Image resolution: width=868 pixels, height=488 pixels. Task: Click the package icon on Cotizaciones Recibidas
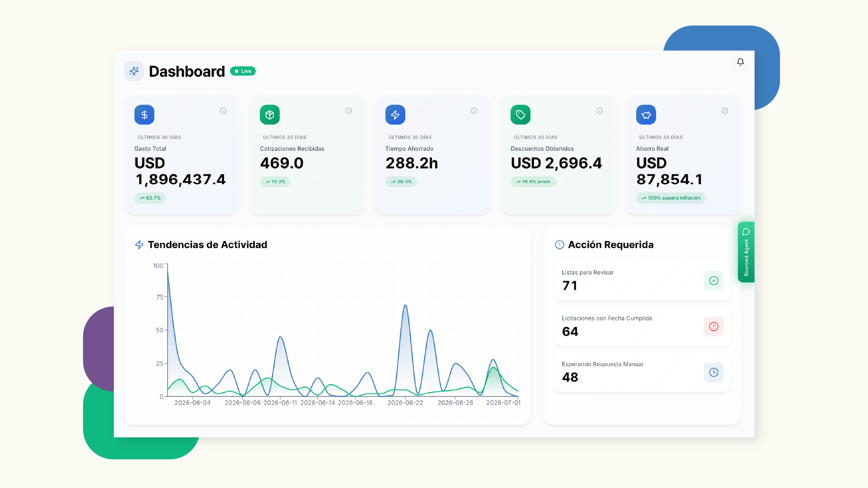coord(270,115)
